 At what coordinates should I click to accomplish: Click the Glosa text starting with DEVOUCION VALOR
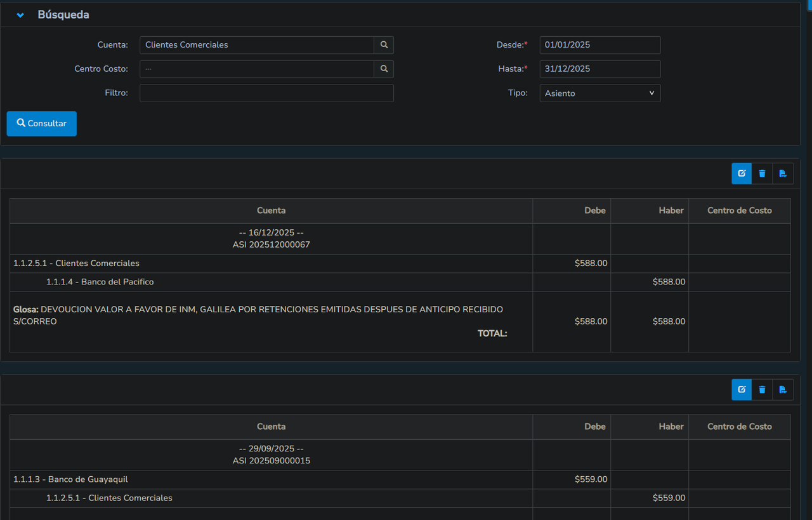(x=258, y=316)
